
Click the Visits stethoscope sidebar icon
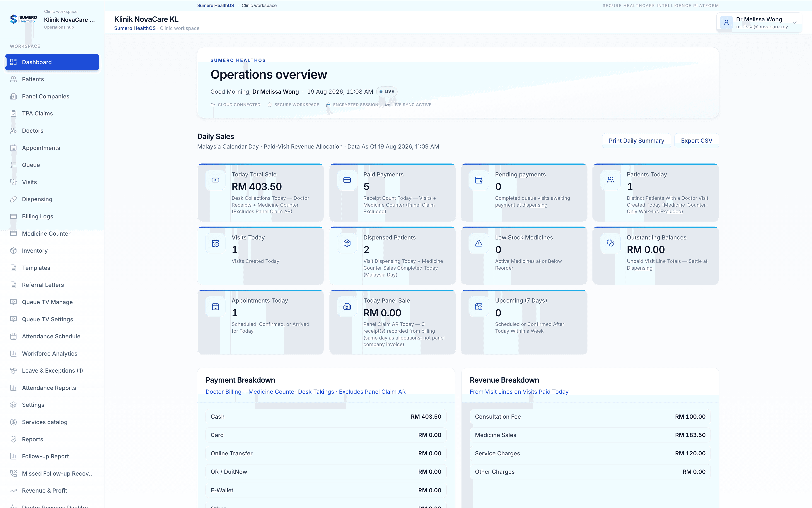(13, 182)
